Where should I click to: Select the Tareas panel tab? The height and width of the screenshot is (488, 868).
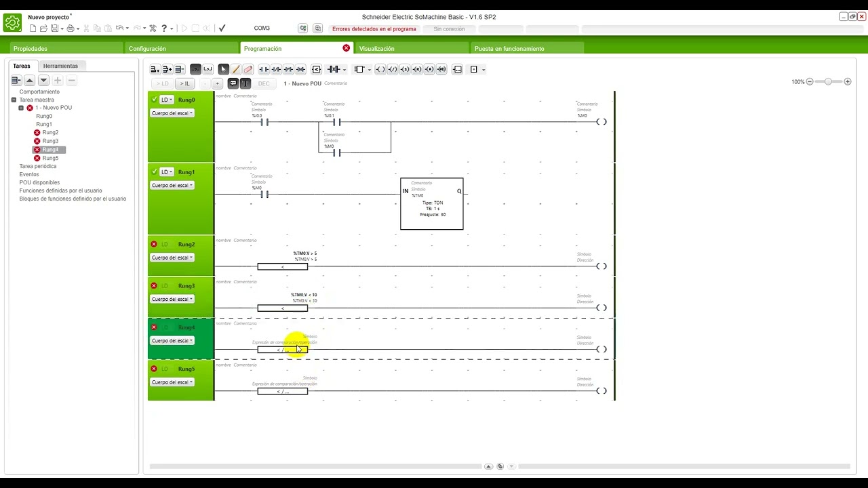point(22,66)
